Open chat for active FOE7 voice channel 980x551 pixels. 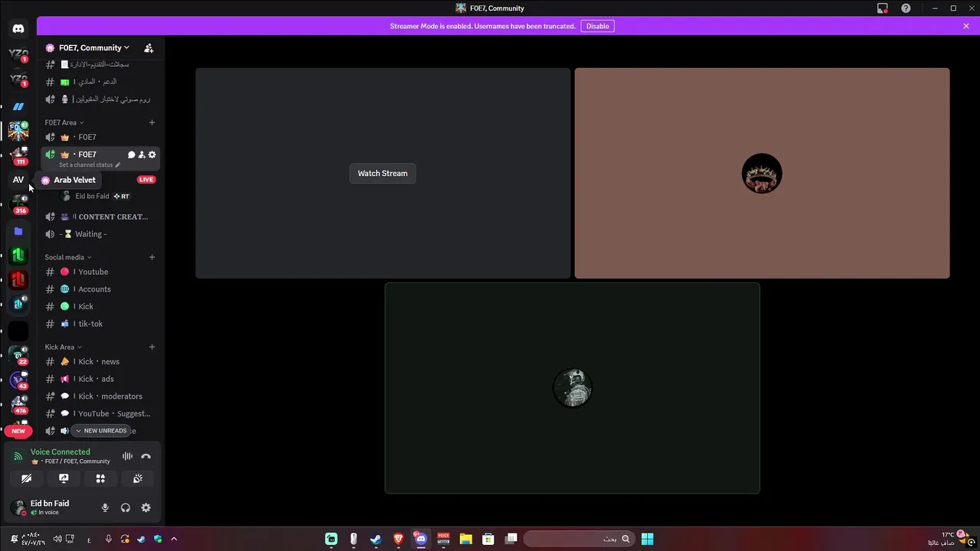[131, 155]
